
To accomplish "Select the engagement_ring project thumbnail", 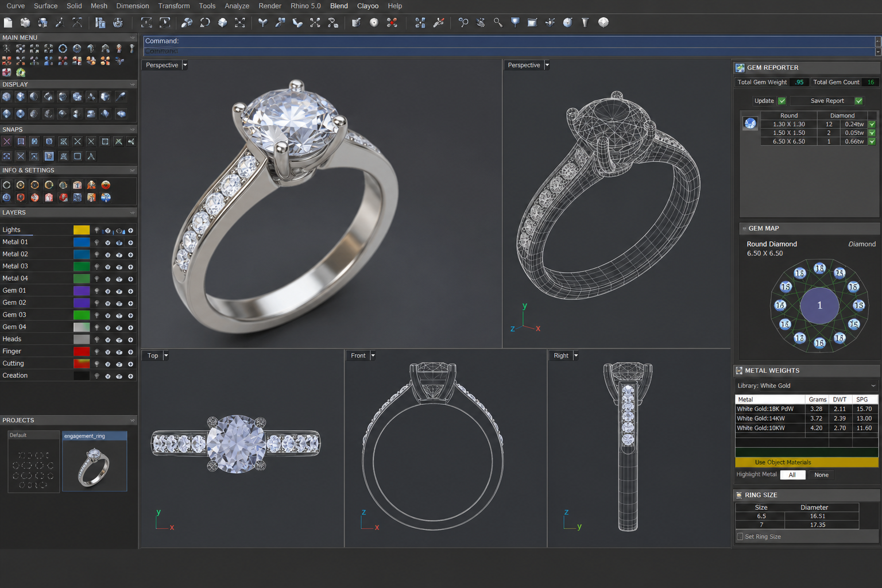I will pyautogui.click(x=94, y=462).
